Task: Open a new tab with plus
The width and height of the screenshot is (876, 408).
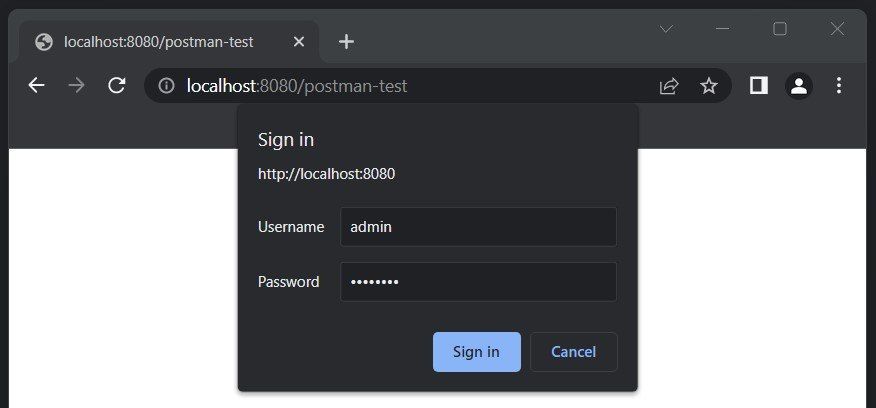Action: [346, 41]
